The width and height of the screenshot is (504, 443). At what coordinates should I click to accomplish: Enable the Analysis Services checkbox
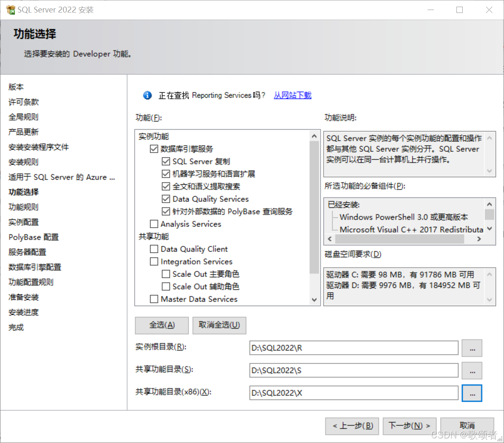coord(154,224)
